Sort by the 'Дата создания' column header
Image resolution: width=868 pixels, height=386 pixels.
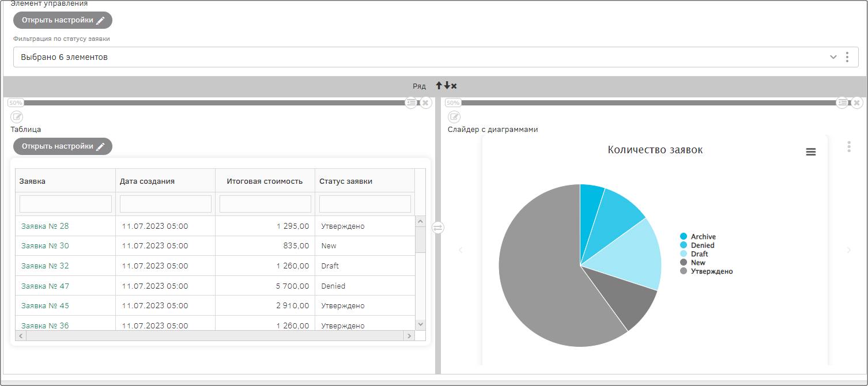[165, 181]
